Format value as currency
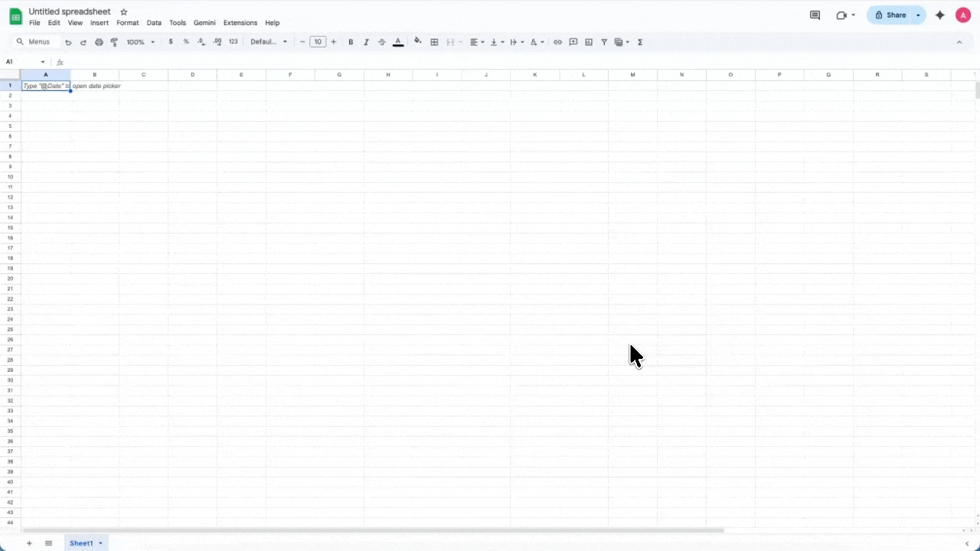Viewport: 980px width, 551px height. point(171,42)
